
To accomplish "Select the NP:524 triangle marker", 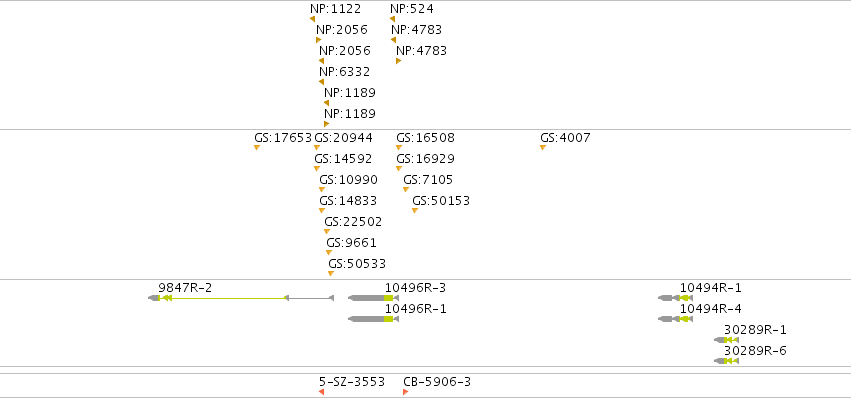I will (392, 19).
